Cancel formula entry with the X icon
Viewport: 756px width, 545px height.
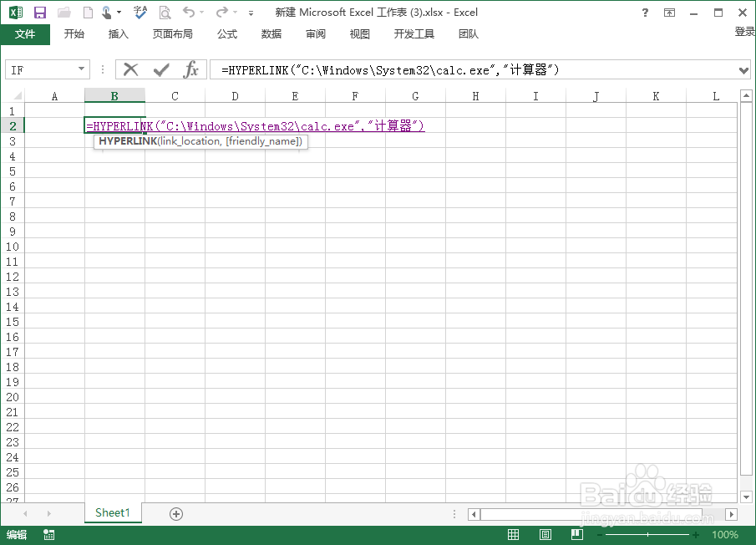tap(130, 69)
